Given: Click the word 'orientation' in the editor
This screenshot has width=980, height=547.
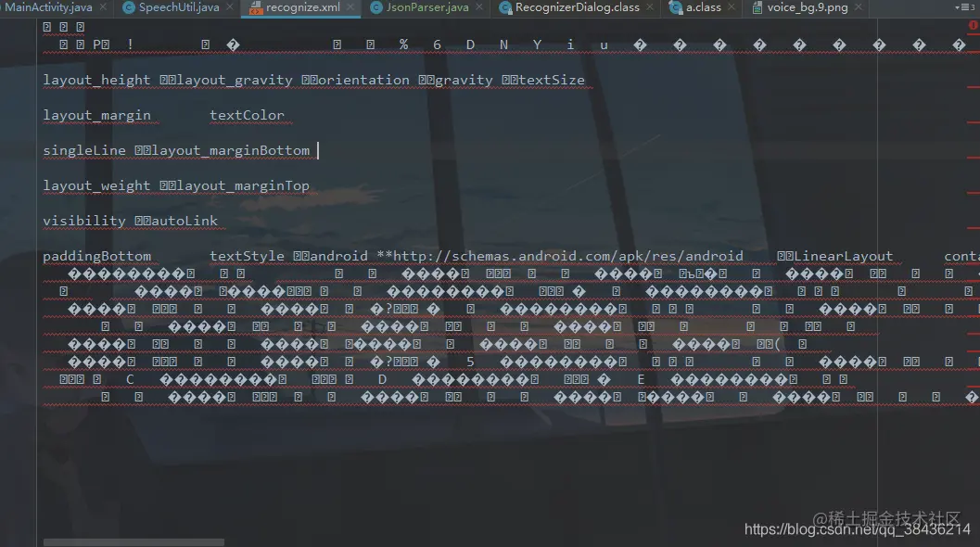Looking at the screenshot, I should (363, 80).
